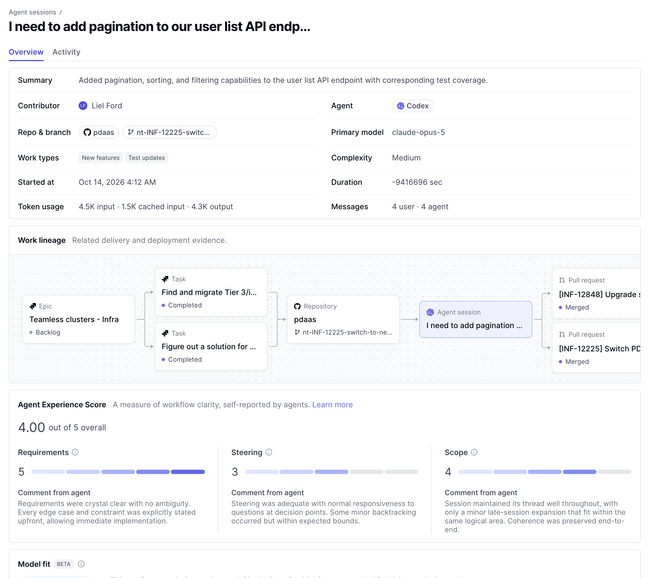Click the Completed status on Figure out a solution task
Image resolution: width=650 pixels, height=578 pixels.
click(x=182, y=359)
